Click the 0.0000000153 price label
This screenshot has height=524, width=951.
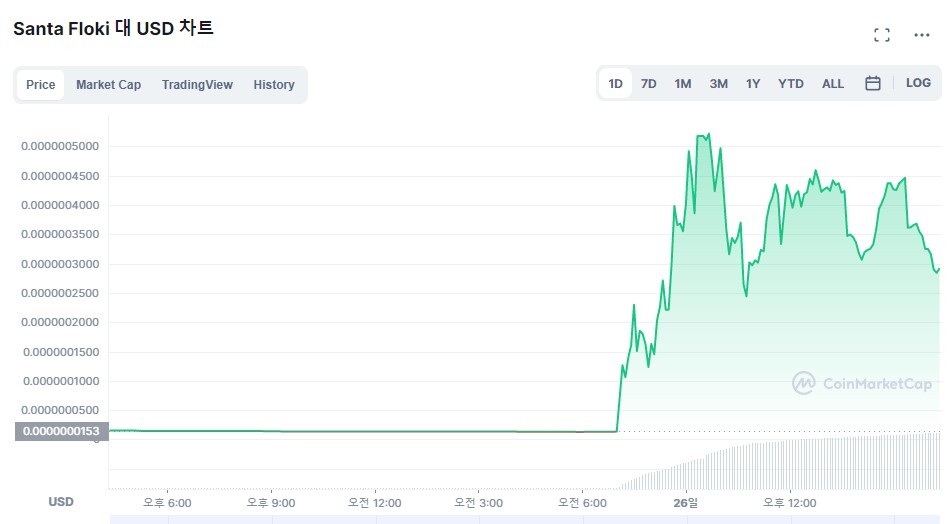click(x=61, y=431)
